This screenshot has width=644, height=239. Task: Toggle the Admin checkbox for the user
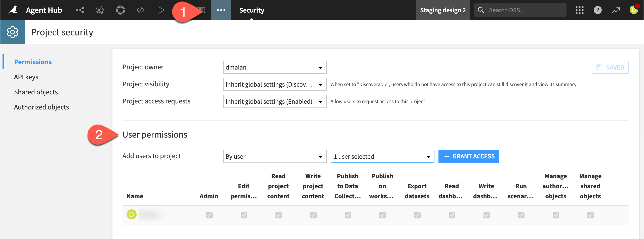[x=209, y=215]
